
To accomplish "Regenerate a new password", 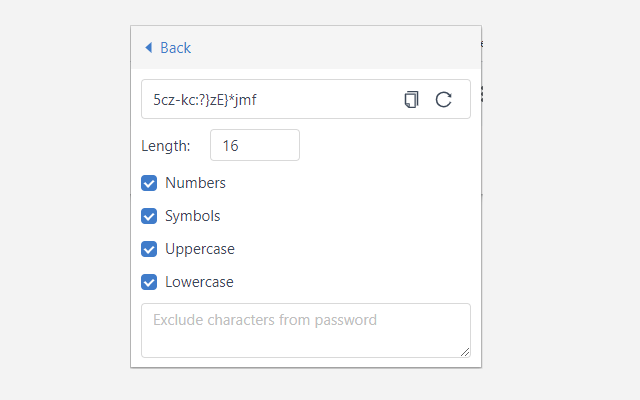I will tap(444, 99).
